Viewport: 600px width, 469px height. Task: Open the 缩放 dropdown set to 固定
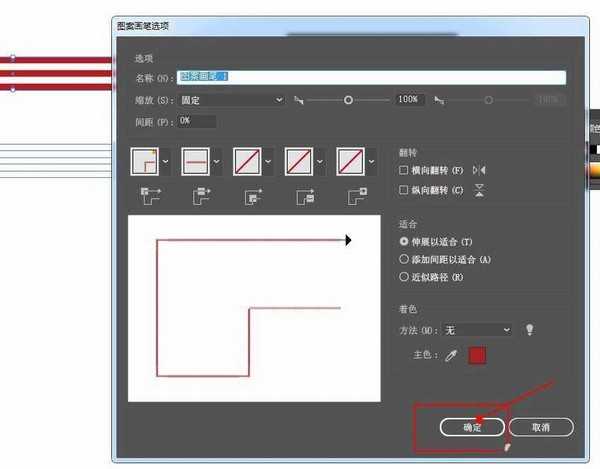pos(232,100)
